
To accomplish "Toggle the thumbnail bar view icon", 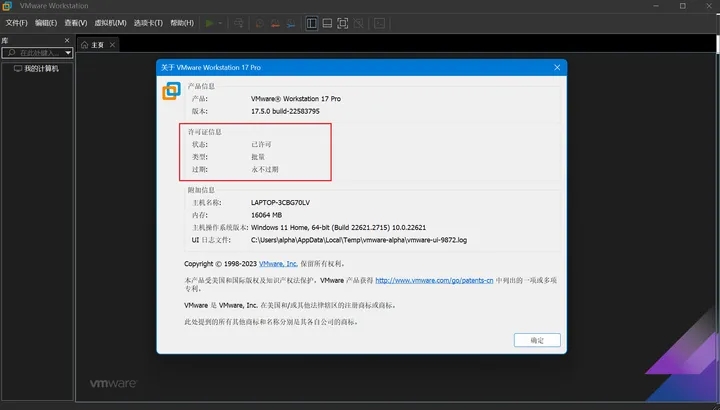I will (x=327, y=22).
